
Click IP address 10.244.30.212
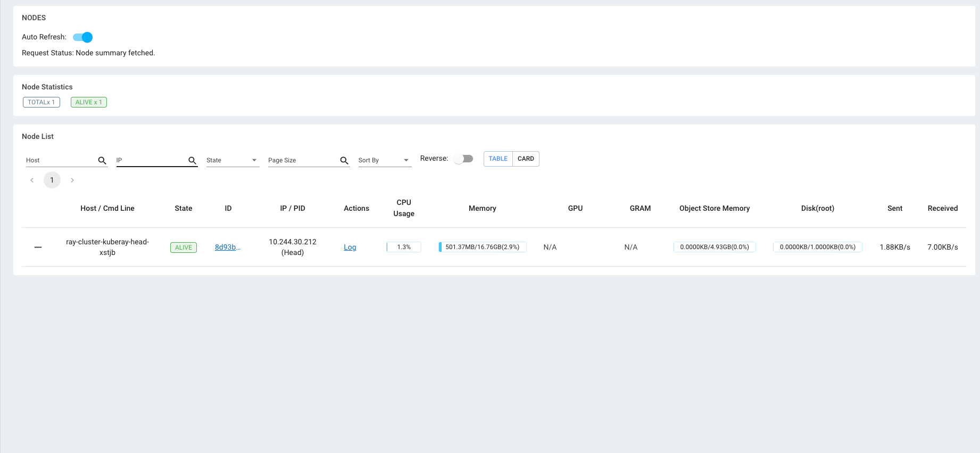pos(293,242)
